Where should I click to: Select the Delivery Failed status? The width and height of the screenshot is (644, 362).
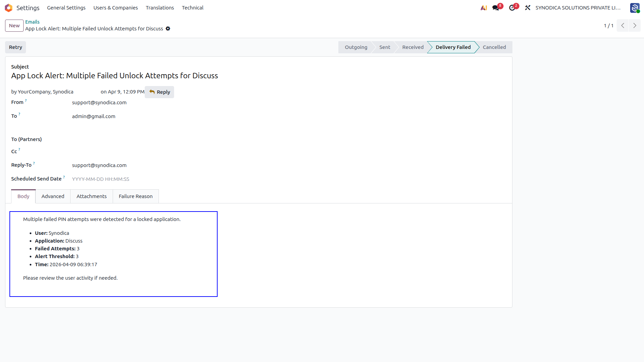tap(453, 47)
